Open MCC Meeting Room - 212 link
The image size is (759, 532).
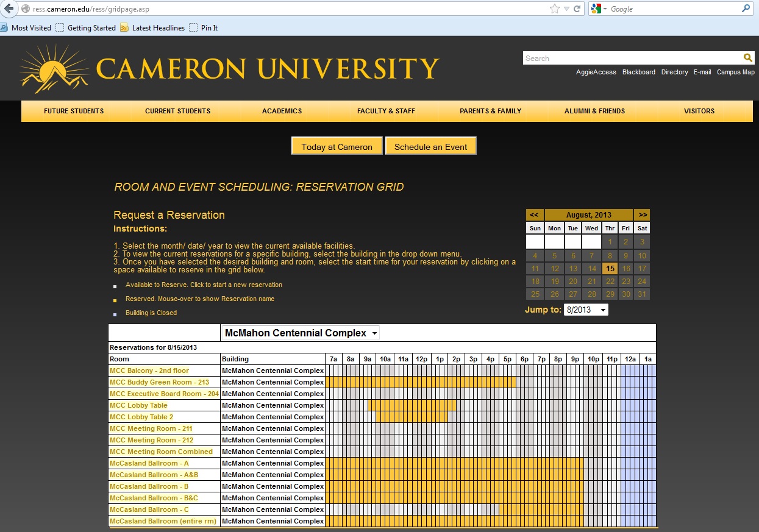pyautogui.click(x=151, y=440)
